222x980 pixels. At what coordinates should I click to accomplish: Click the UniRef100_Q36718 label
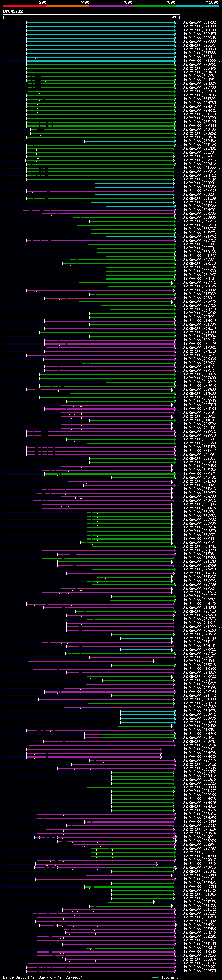(199, 665)
